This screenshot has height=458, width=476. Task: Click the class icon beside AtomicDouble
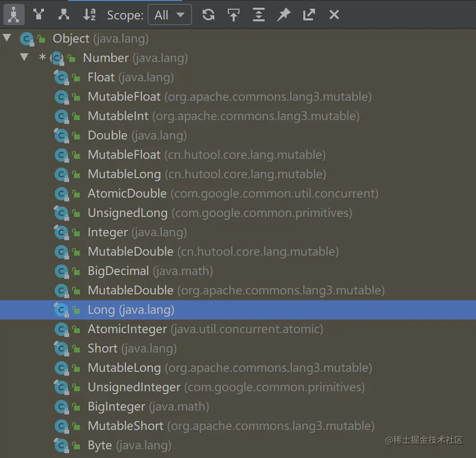tap(61, 194)
